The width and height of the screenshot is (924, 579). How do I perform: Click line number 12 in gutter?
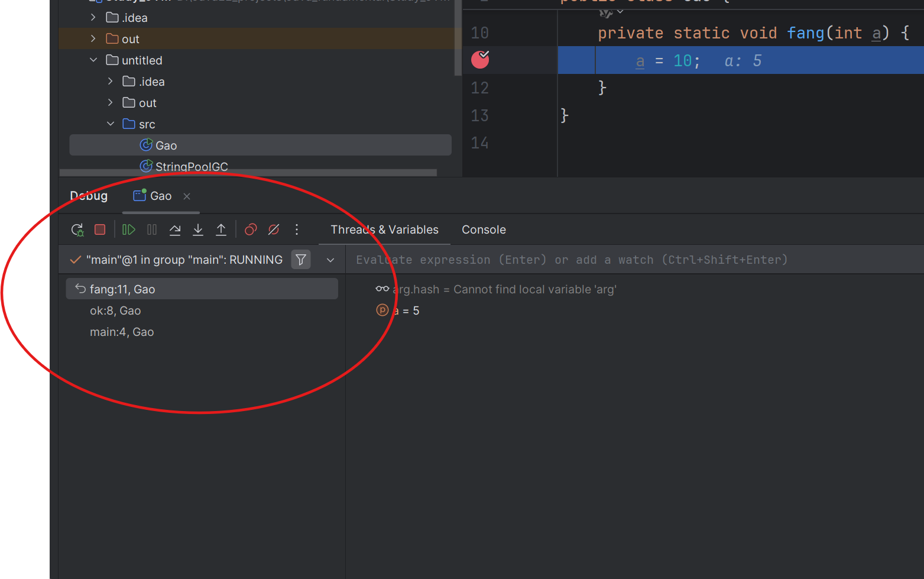[479, 88]
